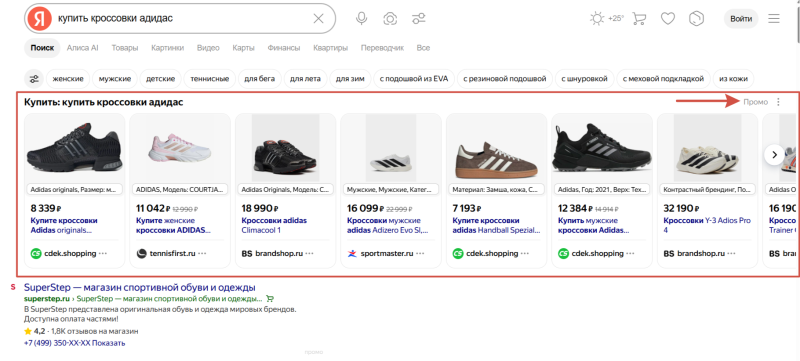Select с подошвой из EVA chip
800x361 pixels.
point(414,79)
